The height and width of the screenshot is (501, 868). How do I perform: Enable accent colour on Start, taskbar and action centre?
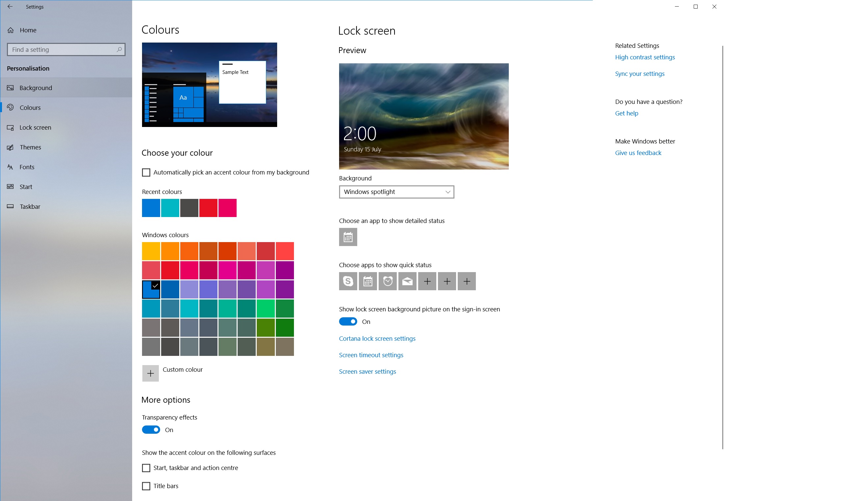pos(146,468)
